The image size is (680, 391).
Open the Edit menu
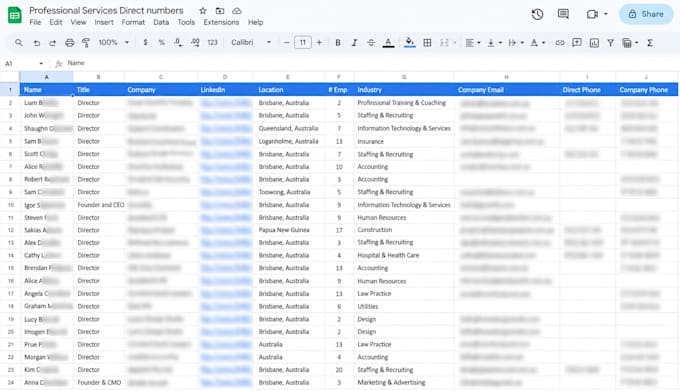[x=56, y=22]
